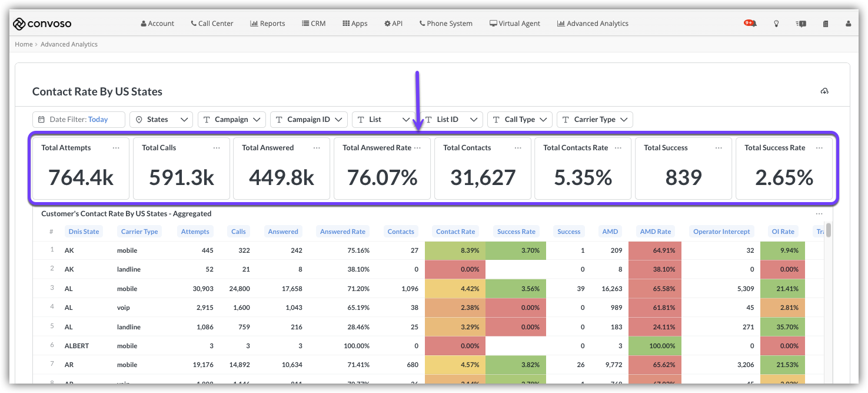Open the Advanced Analytics menu
868x393 pixels.
[x=593, y=24]
